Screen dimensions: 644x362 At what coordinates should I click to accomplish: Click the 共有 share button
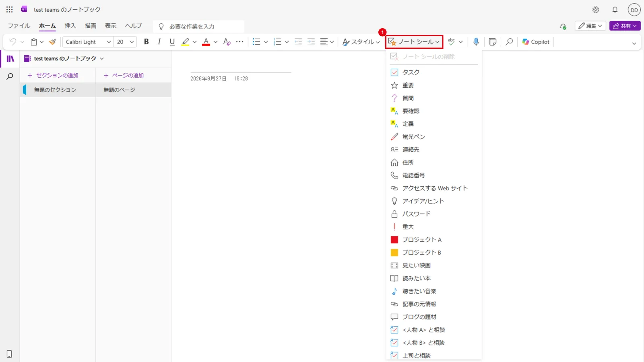click(625, 26)
